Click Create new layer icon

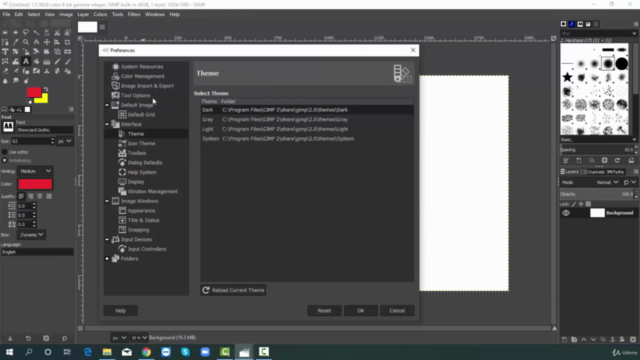point(564,339)
